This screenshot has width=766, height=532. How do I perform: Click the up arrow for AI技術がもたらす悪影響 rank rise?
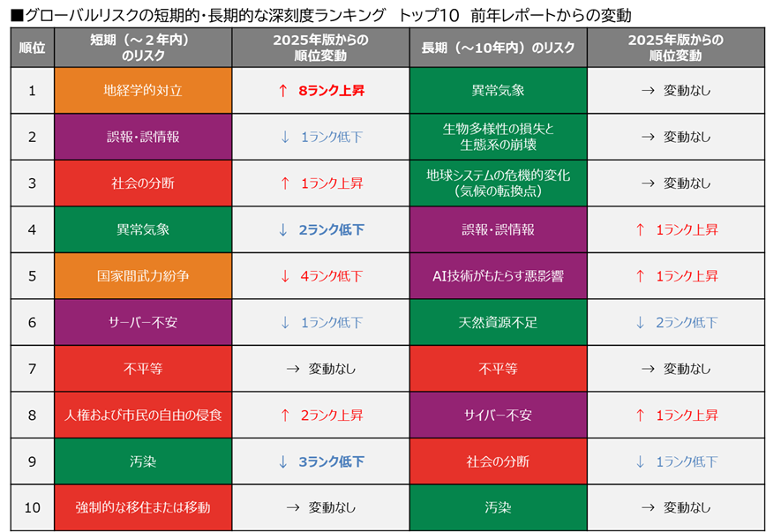(642, 276)
